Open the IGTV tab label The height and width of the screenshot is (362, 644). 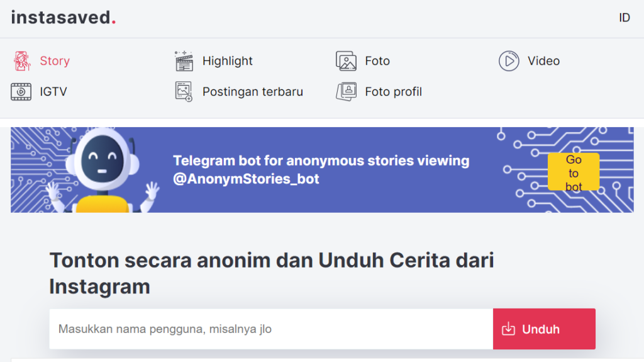coord(53,92)
